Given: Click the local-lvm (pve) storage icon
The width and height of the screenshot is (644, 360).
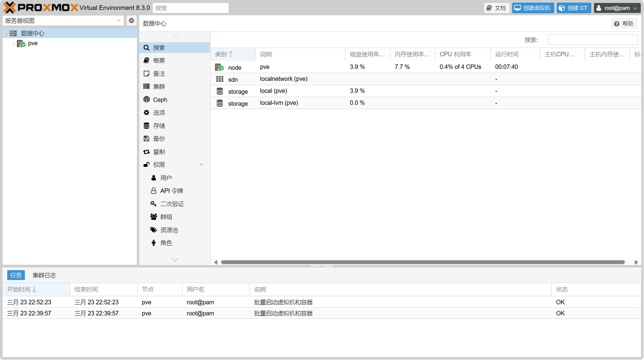Looking at the screenshot, I should pos(220,103).
